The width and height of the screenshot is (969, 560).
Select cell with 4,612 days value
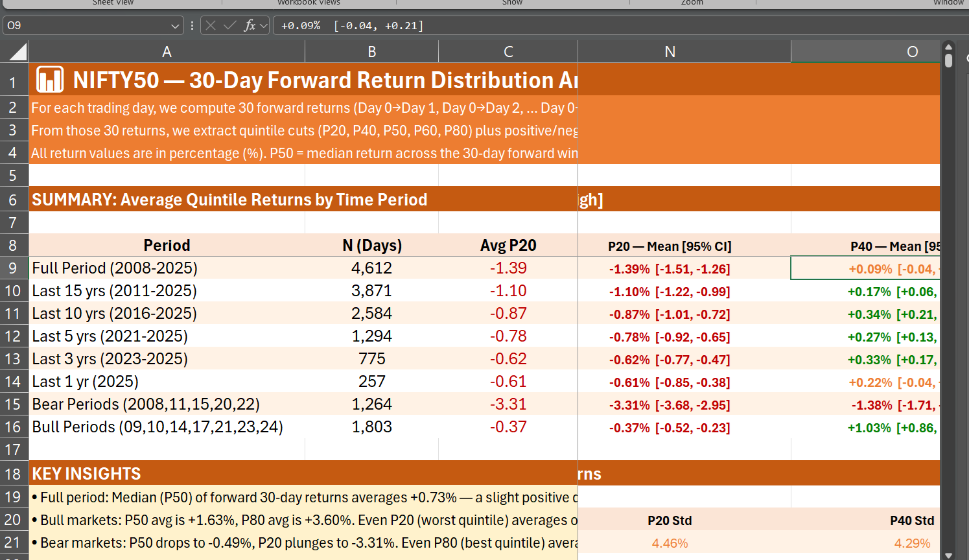(x=371, y=268)
